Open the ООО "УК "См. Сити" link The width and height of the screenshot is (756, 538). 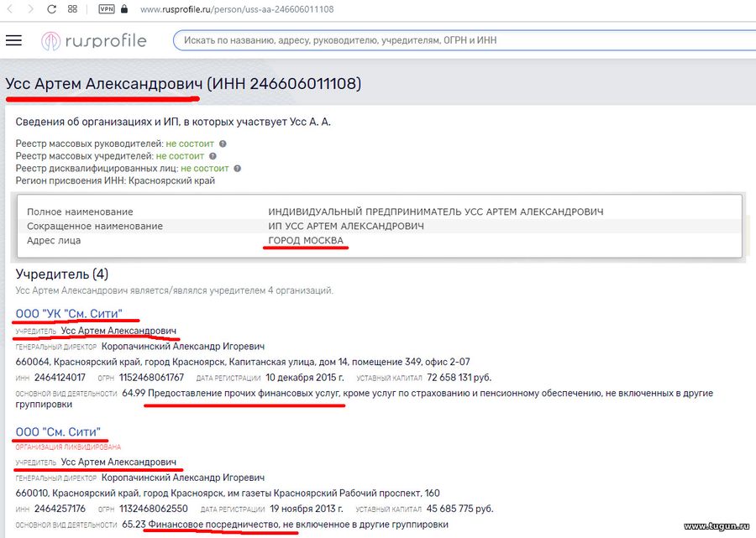coord(69,314)
